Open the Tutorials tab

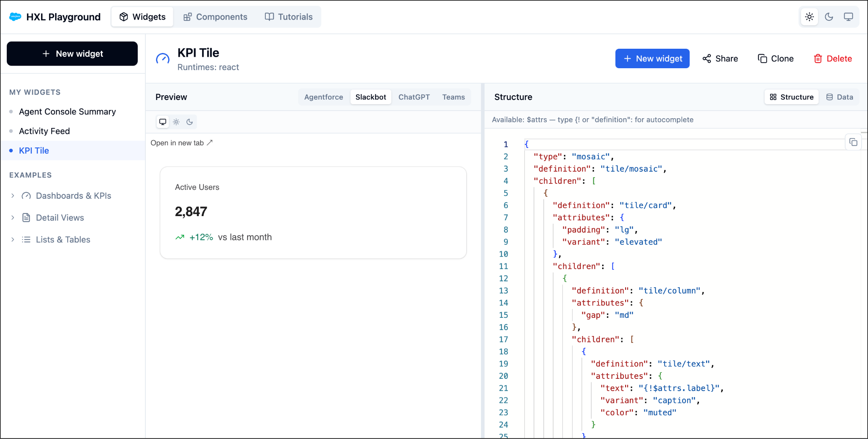click(x=289, y=17)
